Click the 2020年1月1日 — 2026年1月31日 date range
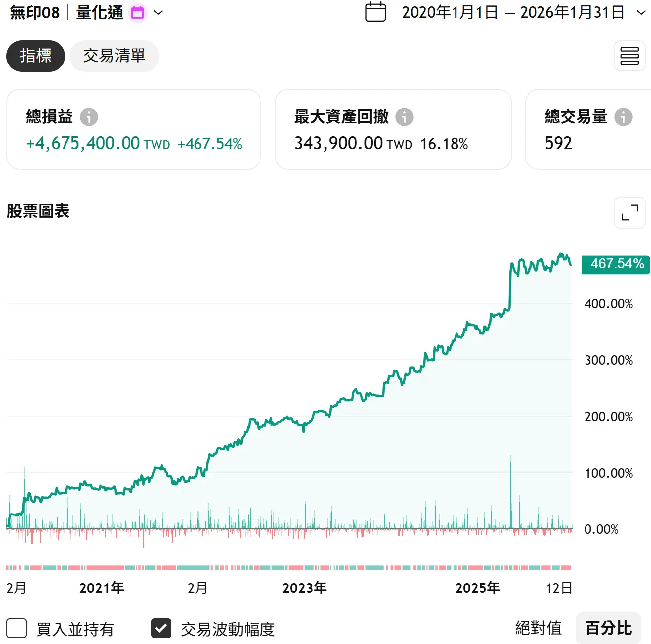The height and width of the screenshot is (644, 651). click(513, 13)
